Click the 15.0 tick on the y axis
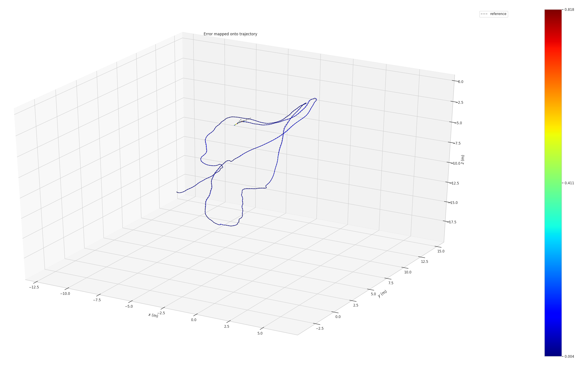 (441, 251)
